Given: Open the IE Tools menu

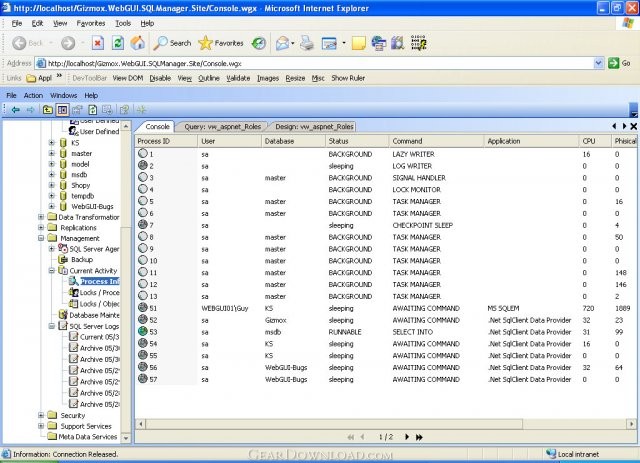Looking at the screenshot, I should pyautogui.click(x=123, y=23).
